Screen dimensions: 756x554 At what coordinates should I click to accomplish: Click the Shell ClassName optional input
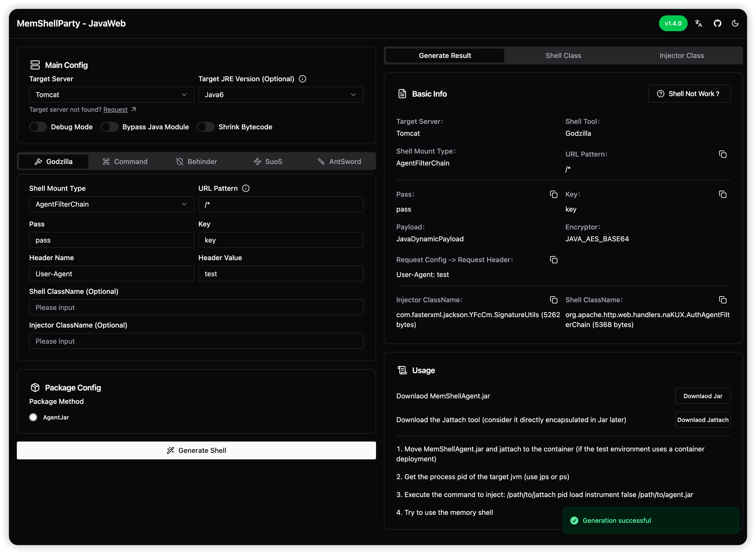(196, 307)
